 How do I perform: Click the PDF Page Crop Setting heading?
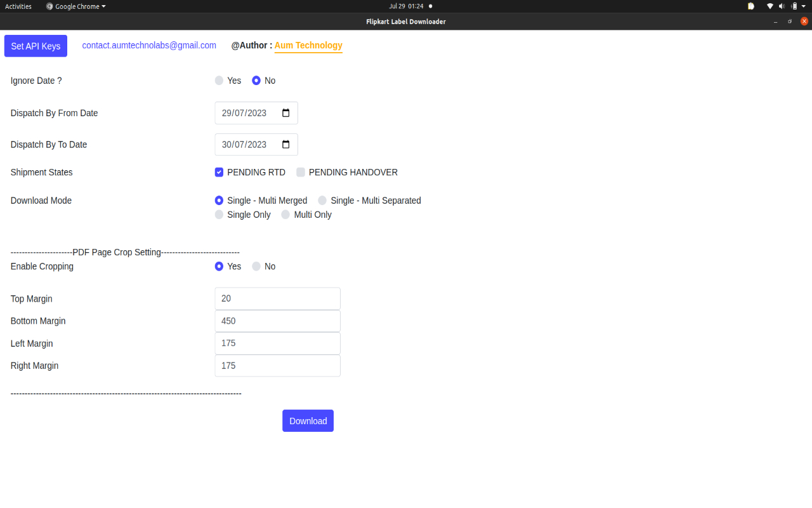pyautogui.click(x=117, y=252)
